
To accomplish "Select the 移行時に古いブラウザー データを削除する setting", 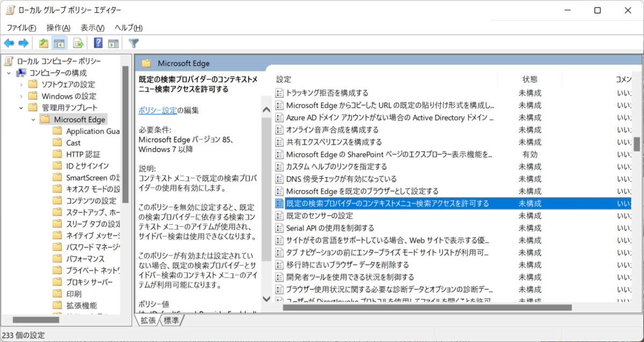I will click(x=347, y=265).
